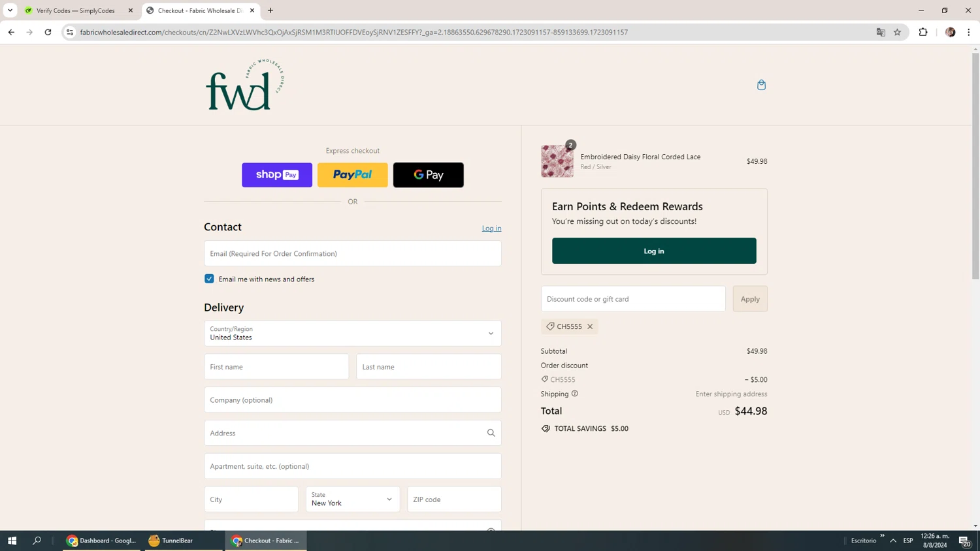Open a new browser tab

click(x=270, y=10)
